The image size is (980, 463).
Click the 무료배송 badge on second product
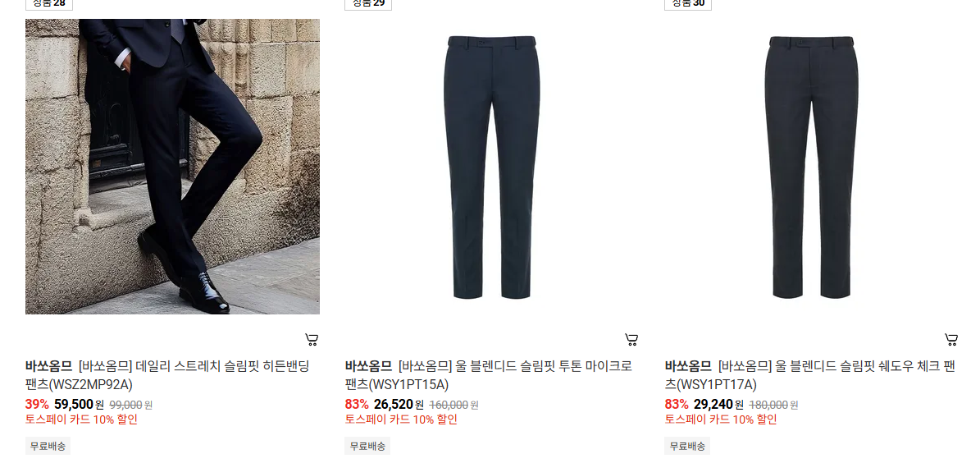367,446
